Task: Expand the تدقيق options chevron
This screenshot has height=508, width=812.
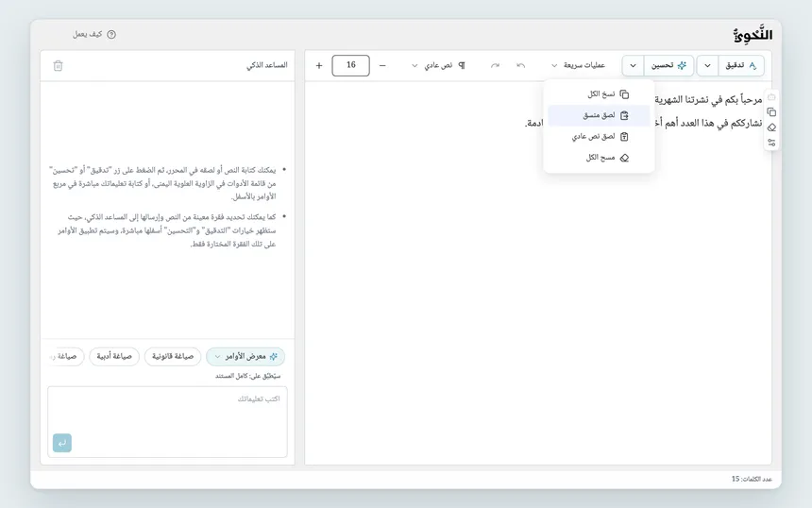Action: click(x=707, y=65)
